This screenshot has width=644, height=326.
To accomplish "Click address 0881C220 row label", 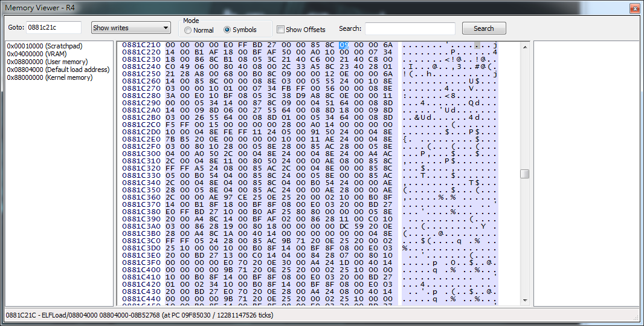I will (141, 52).
